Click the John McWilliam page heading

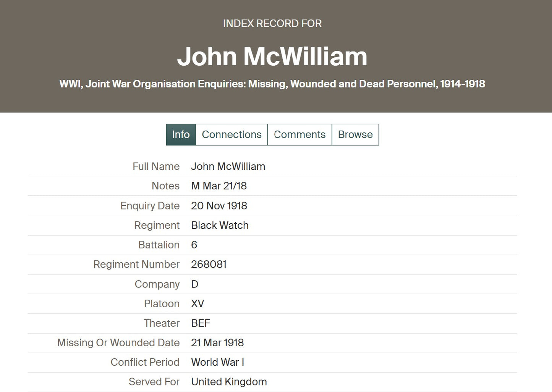(272, 56)
